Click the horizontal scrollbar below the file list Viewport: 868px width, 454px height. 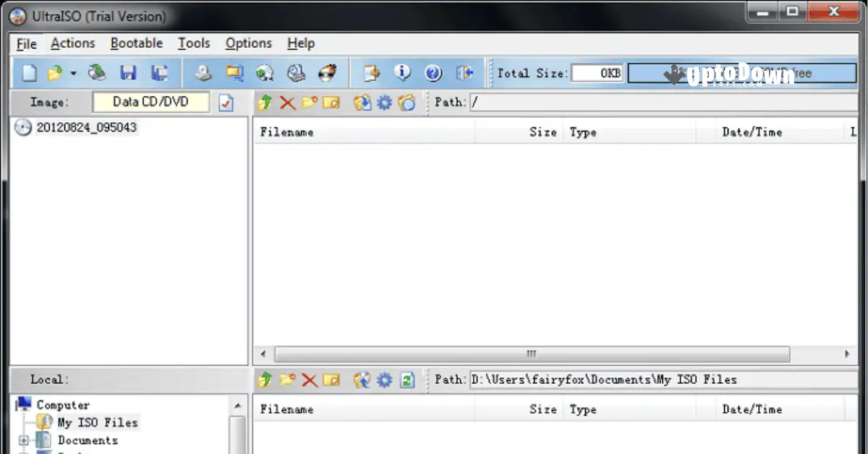pos(530,354)
